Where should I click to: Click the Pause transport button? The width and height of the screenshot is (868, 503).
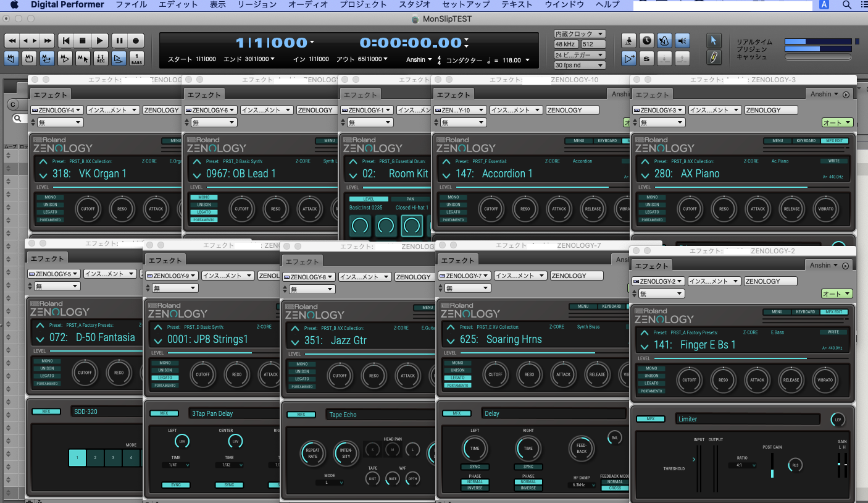point(119,41)
